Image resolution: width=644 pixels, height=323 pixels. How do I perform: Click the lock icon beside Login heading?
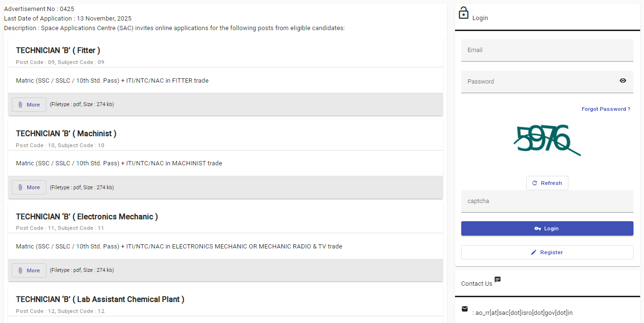(x=463, y=13)
